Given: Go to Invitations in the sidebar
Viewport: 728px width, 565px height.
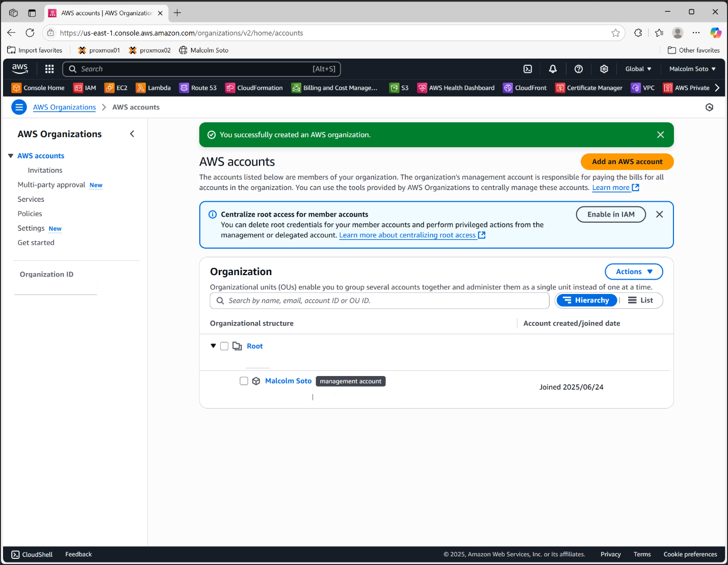Looking at the screenshot, I should pos(45,170).
